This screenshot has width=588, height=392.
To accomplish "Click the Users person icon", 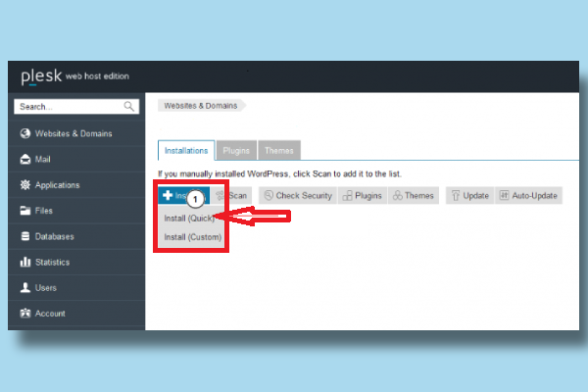I will point(25,288).
